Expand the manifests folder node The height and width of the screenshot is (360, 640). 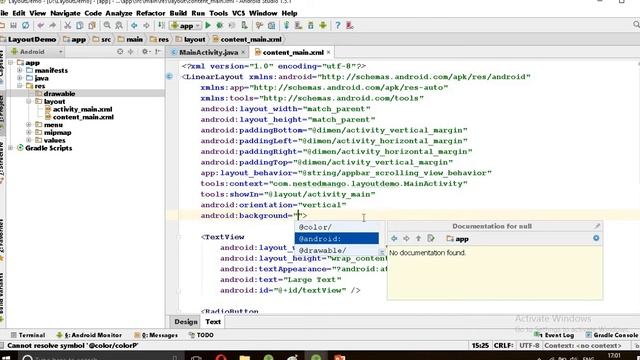click(x=20, y=71)
